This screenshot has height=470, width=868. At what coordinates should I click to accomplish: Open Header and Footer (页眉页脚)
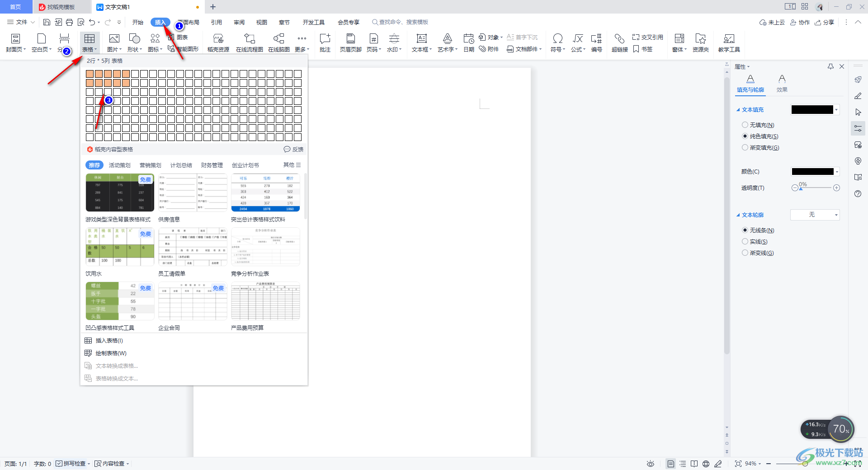pos(351,43)
